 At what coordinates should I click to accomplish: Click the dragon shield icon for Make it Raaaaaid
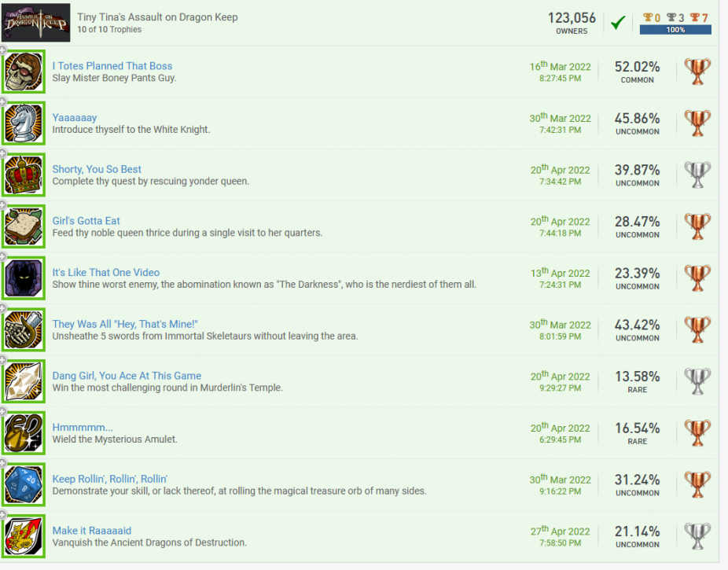(23, 536)
